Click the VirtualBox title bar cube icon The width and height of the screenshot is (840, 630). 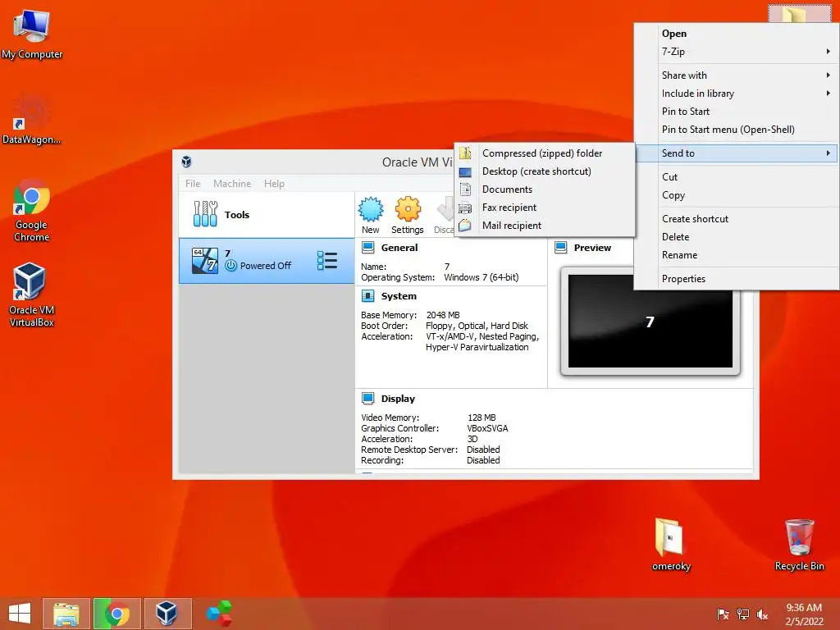(x=186, y=162)
